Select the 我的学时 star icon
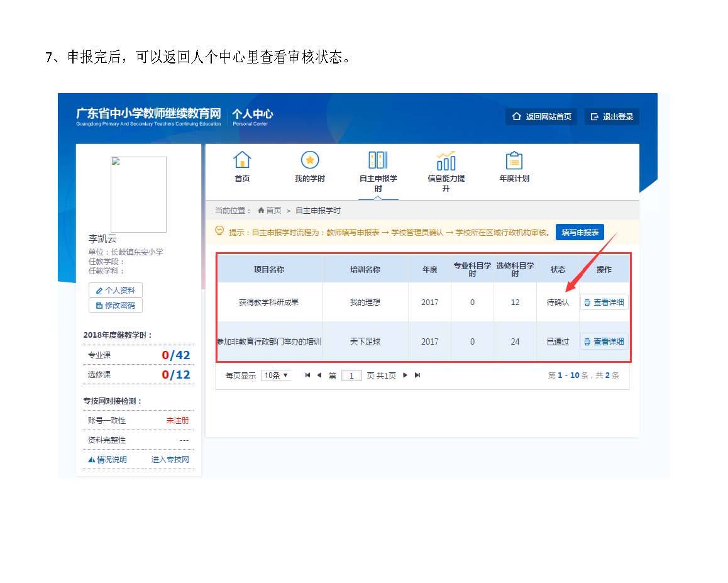Screen dimensions: 728x583 (309, 161)
